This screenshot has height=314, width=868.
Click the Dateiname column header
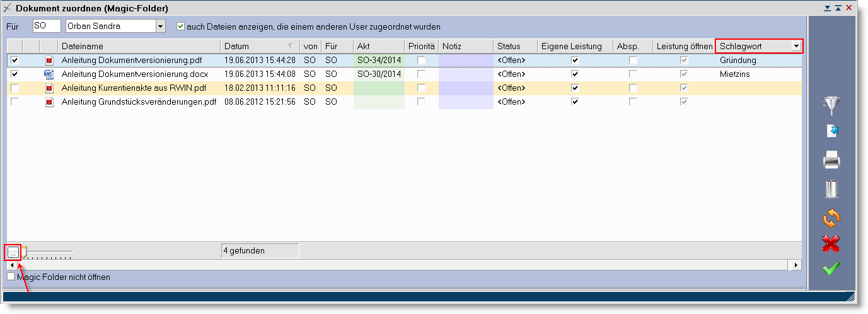click(139, 46)
